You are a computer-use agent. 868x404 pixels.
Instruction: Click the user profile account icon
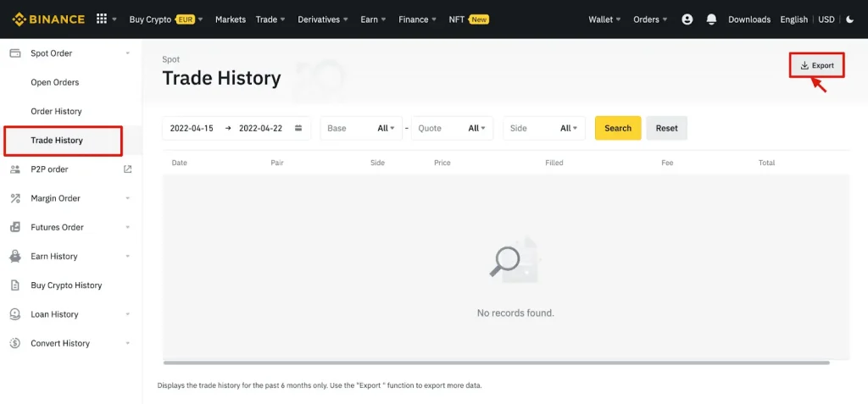687,19
